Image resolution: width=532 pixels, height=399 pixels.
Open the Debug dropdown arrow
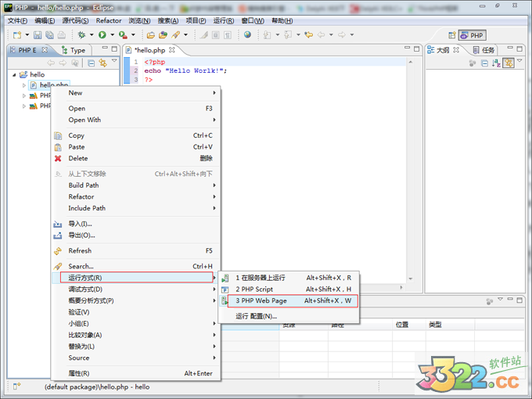(x=92, y=35)
